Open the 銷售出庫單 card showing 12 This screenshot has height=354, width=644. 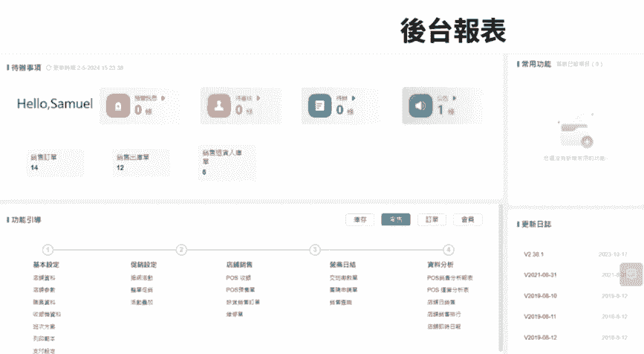pos(140,162)
